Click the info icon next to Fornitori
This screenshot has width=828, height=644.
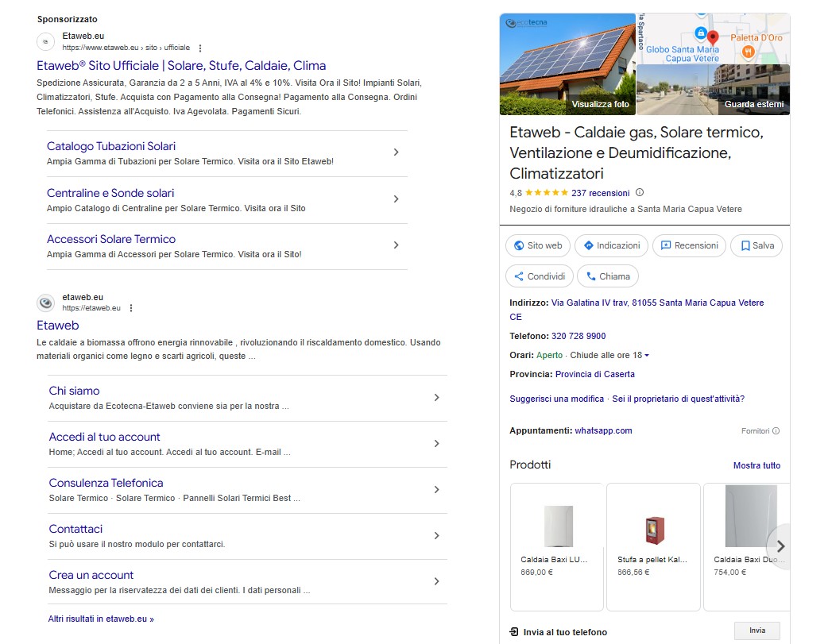[776, 430]
